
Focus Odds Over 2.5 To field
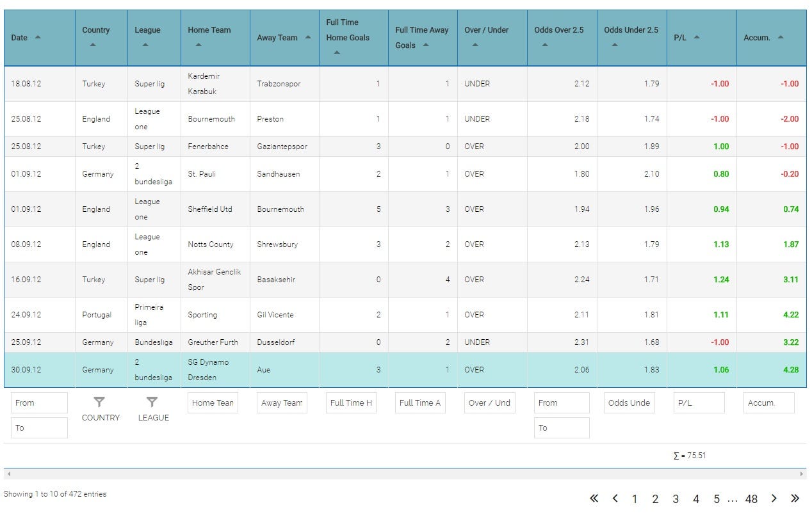pos(562,427)
